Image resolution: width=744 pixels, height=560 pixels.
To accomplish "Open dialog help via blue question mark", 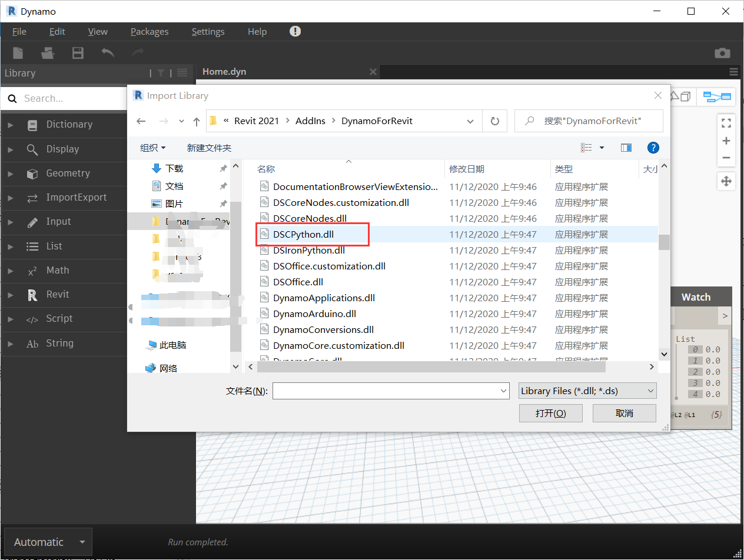I will pos(653,147).
